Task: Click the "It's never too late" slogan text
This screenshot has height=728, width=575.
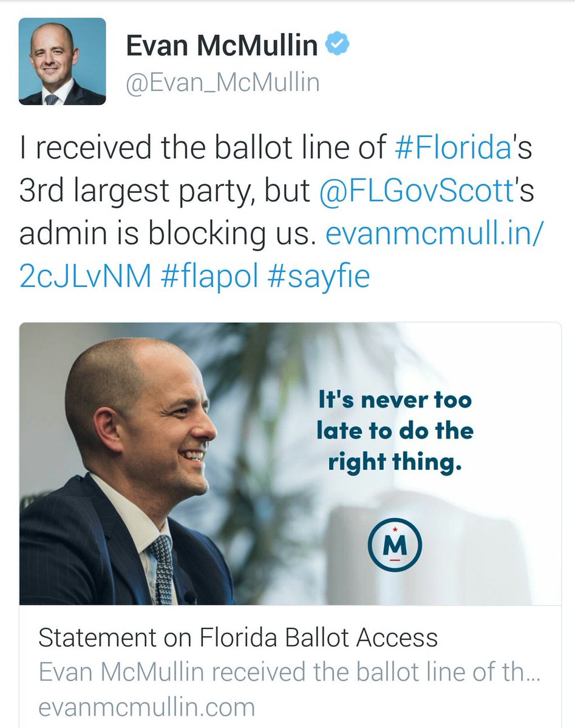Action: (394, 430)
